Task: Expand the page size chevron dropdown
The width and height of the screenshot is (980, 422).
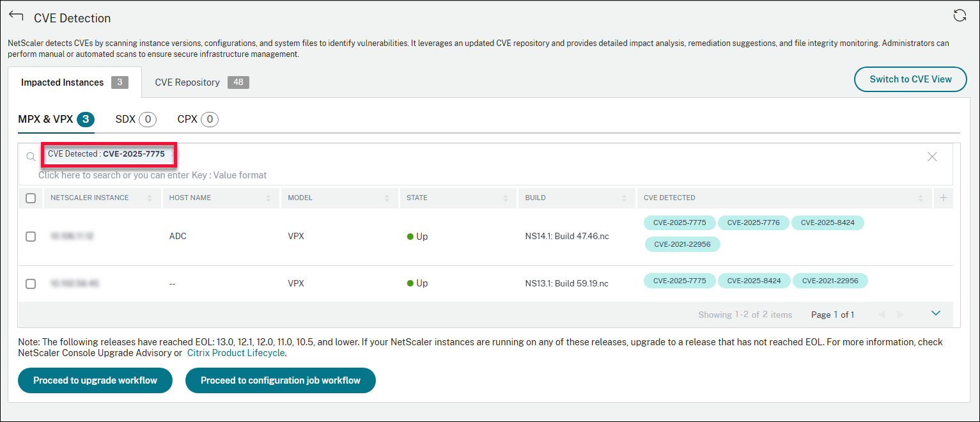Action: (936, 313)
